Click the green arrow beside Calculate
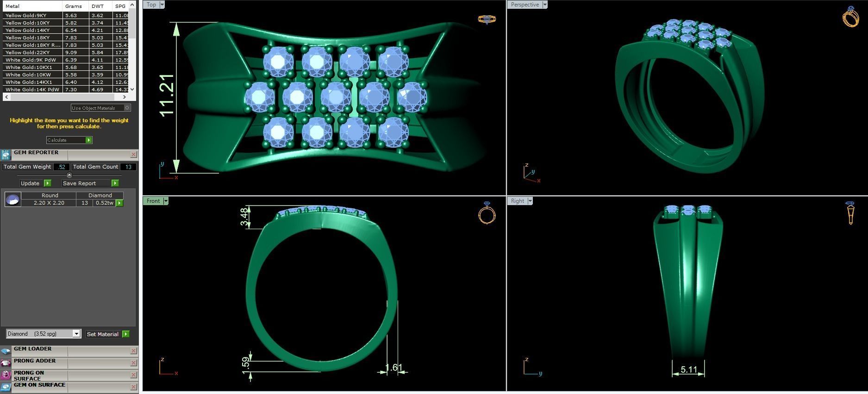The width and height of the screenshot is (868, 394). tap(88, 140)
